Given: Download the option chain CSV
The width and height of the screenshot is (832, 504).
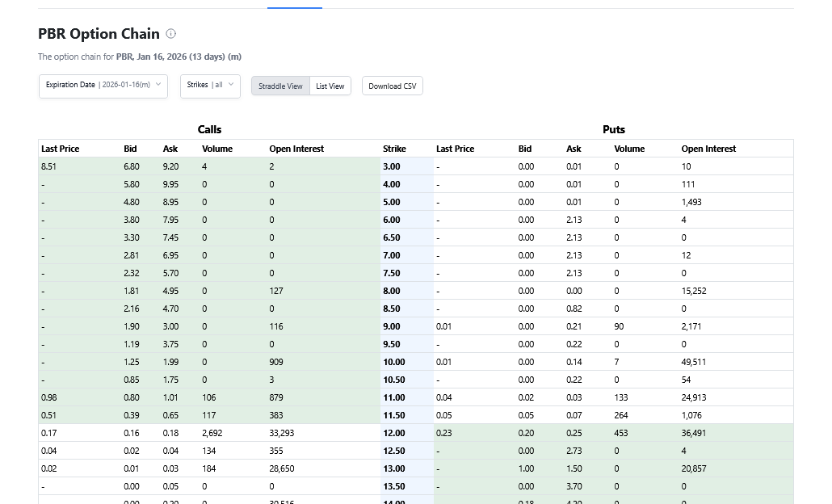Looking at the screenshot, I should [392, 86].
